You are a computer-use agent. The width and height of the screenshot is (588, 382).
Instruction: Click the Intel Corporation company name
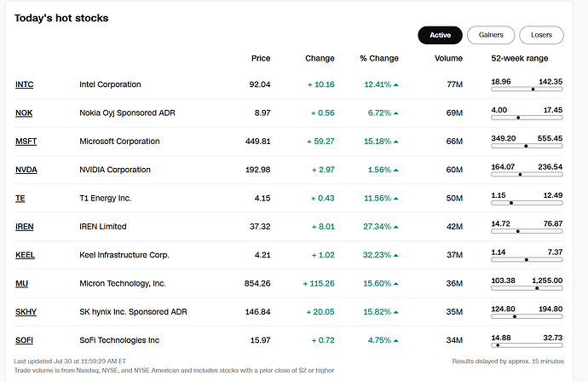[110, 84]
